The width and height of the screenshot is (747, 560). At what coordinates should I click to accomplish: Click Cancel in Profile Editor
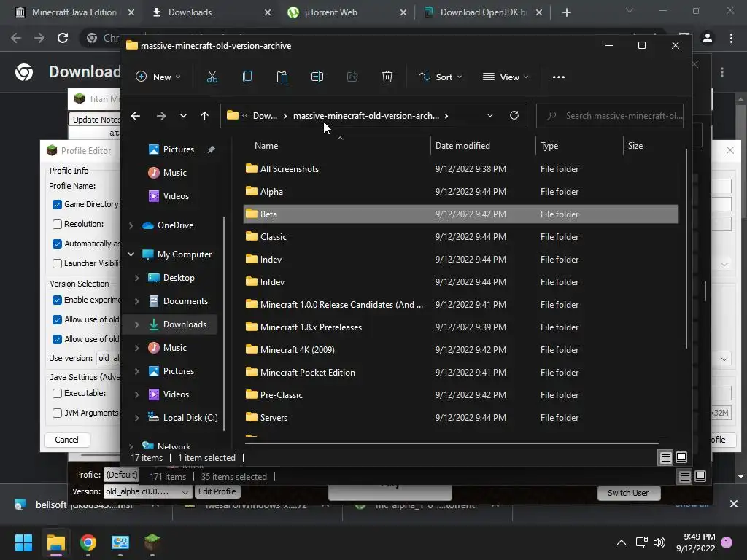(x=66, y=440)
